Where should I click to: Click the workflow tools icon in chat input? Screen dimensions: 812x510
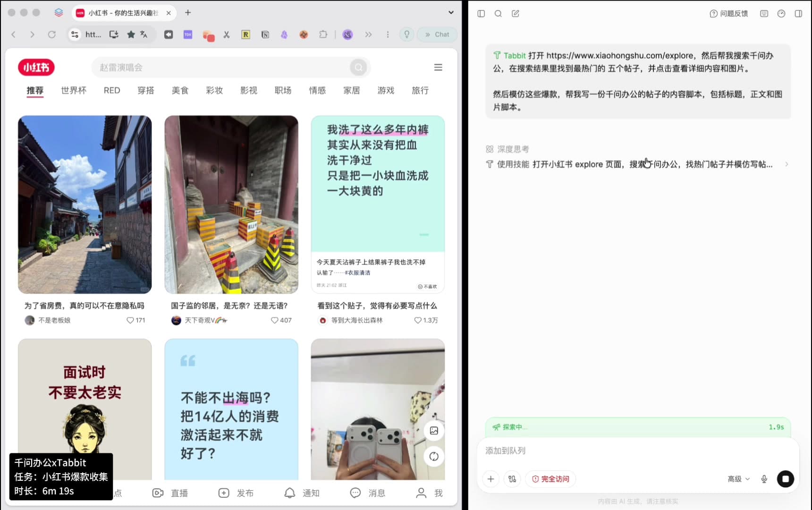coord(512,479)
